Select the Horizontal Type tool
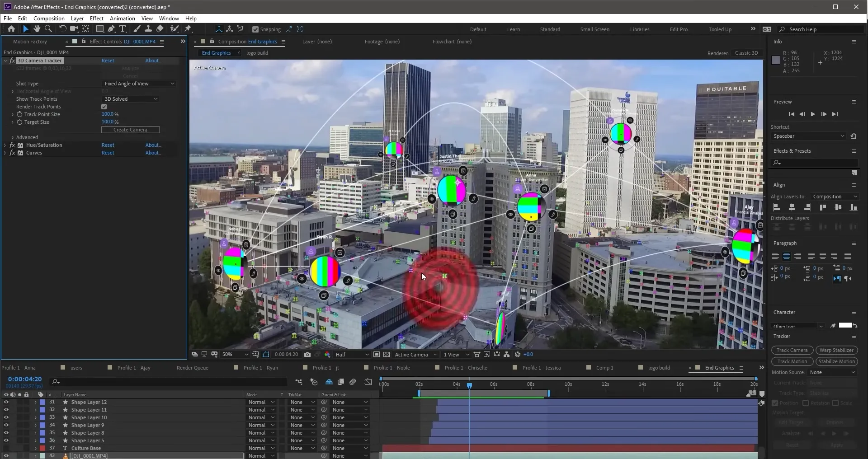Image resolution: width=868 pixels, height=459 pixels. tap(123, 29)
